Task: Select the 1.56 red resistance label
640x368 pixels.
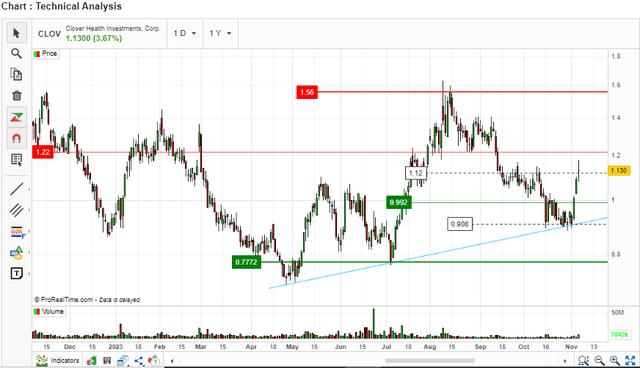Action: pyautogui.click(x=307, y=92)
